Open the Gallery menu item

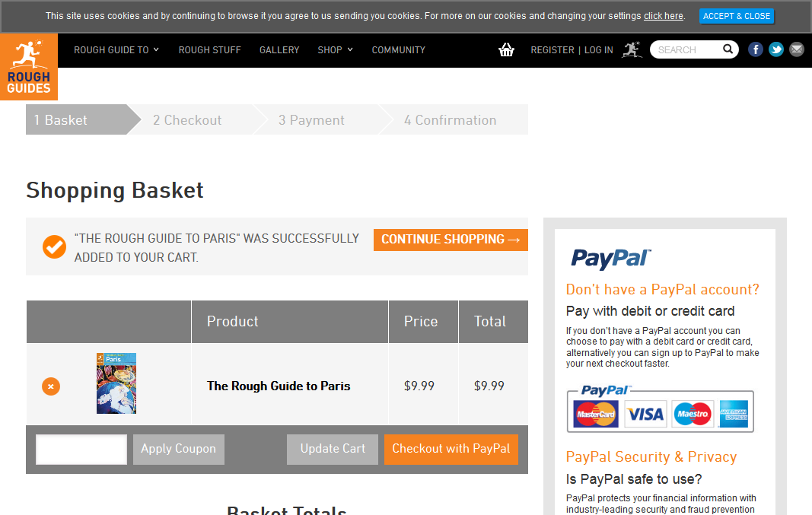(279, 50)
